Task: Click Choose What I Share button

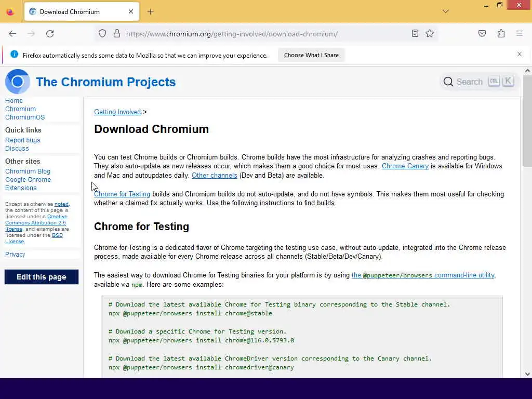Action: pos(311,55)
